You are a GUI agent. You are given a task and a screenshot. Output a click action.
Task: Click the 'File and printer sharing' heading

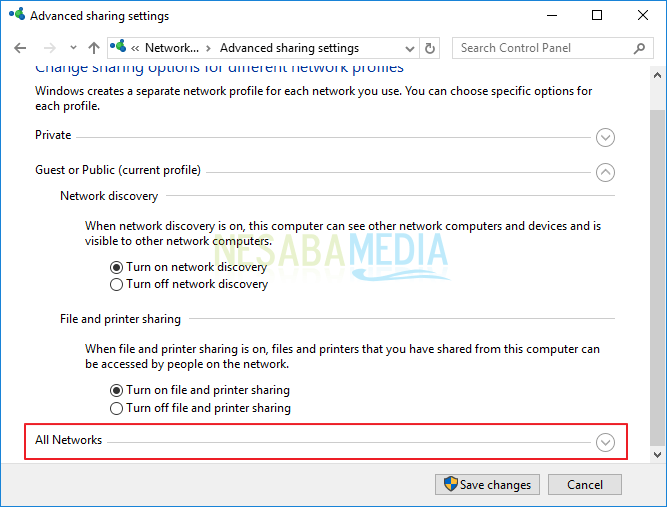pos(120,319)
